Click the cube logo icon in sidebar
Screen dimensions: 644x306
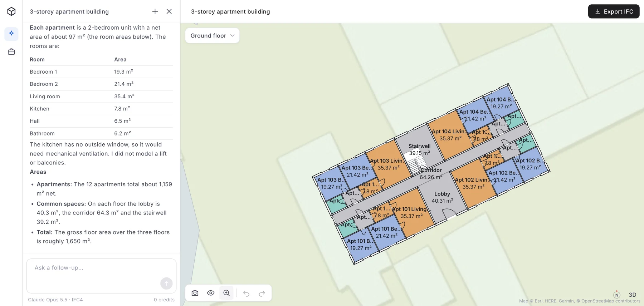11,11
